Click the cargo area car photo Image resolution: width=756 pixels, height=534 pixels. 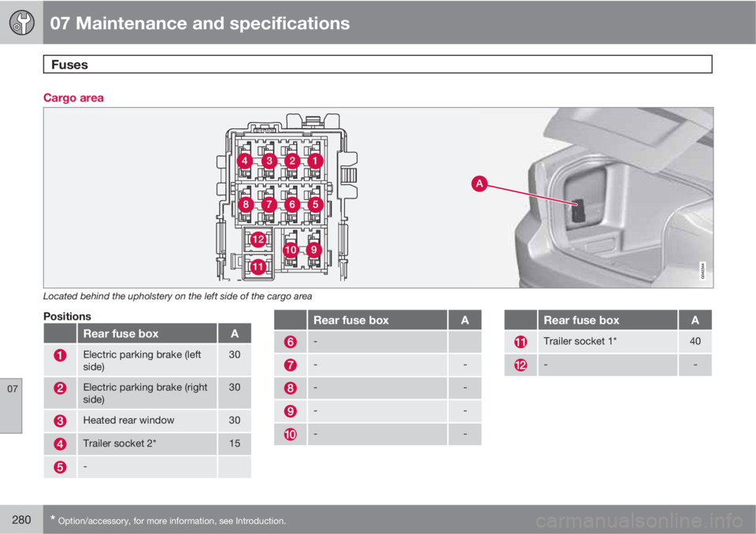coord(613,198)
